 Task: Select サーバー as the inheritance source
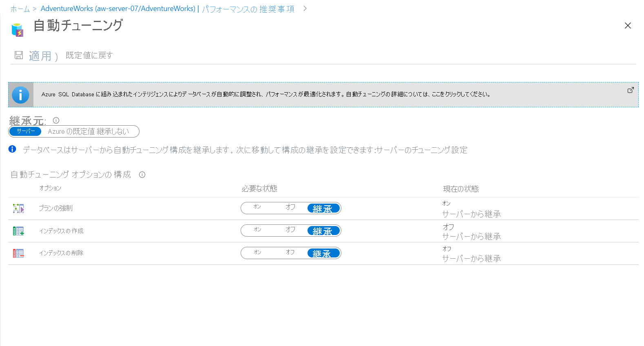26,131
